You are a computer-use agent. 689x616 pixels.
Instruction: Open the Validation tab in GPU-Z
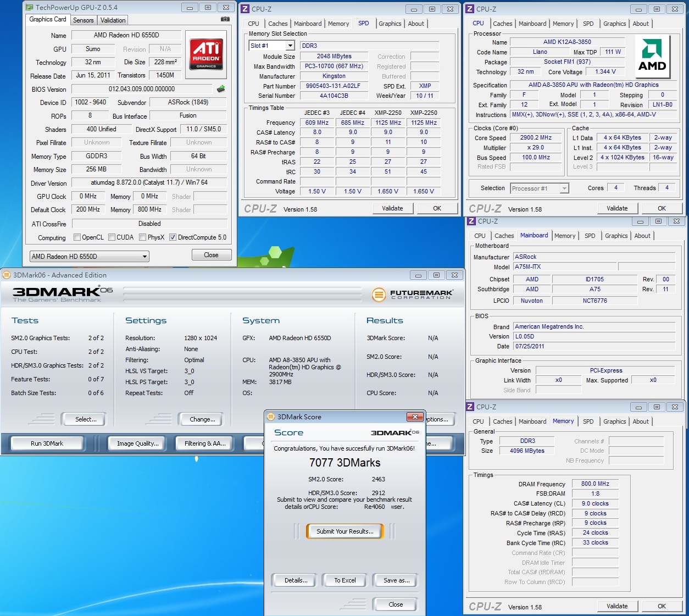pyautogui.click(x=113, y=20)
